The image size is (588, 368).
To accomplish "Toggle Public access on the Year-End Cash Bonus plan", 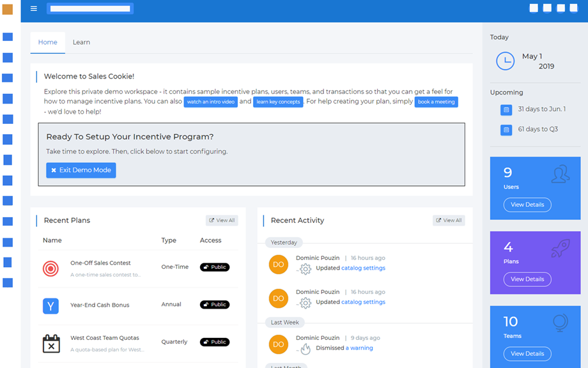I will pos(214,304).
